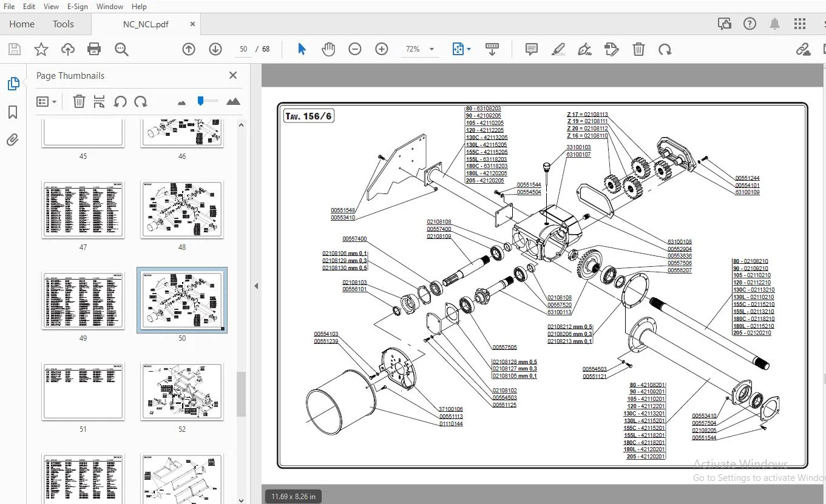Select page 50 thumbnail

(x=182, y=301)
